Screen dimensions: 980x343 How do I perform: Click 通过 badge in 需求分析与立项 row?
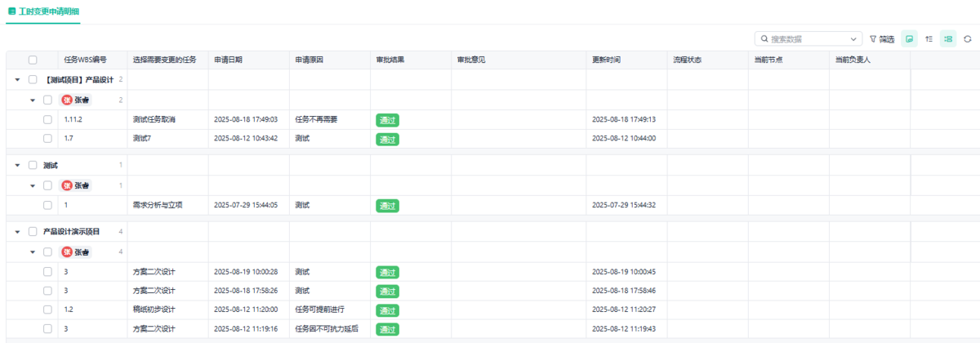click(387, 206)
